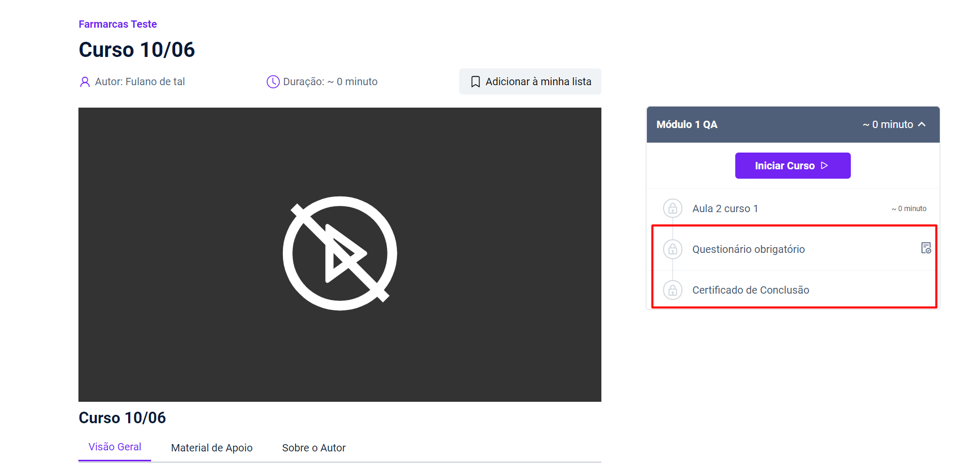Click the clock icon next to Duração

[x=273, y=82]
